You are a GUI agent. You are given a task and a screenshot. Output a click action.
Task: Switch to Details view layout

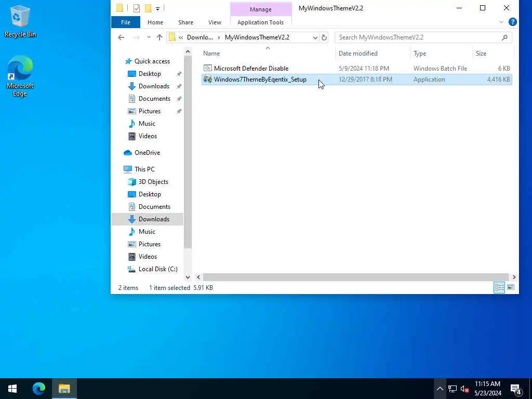coord(499,288)
